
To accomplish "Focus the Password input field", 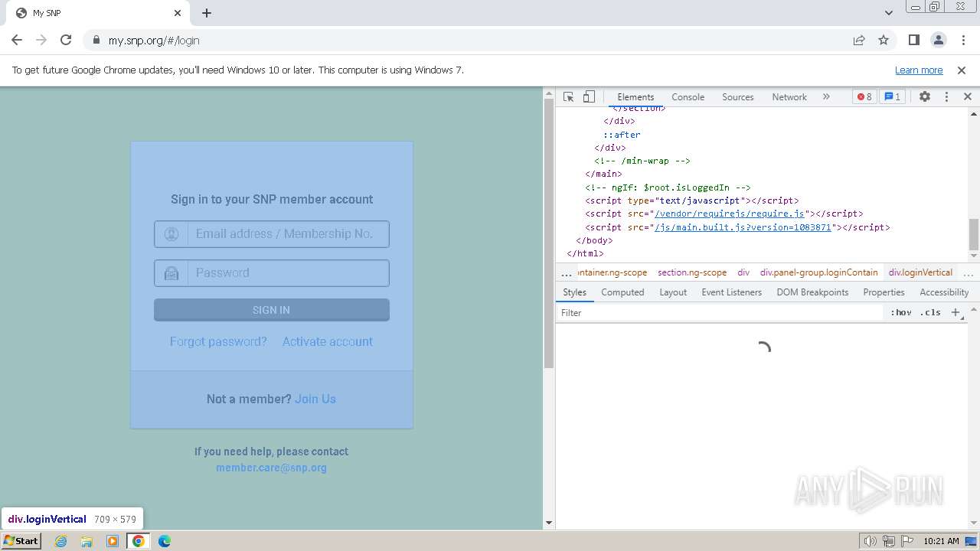I will tap(272, 273).
